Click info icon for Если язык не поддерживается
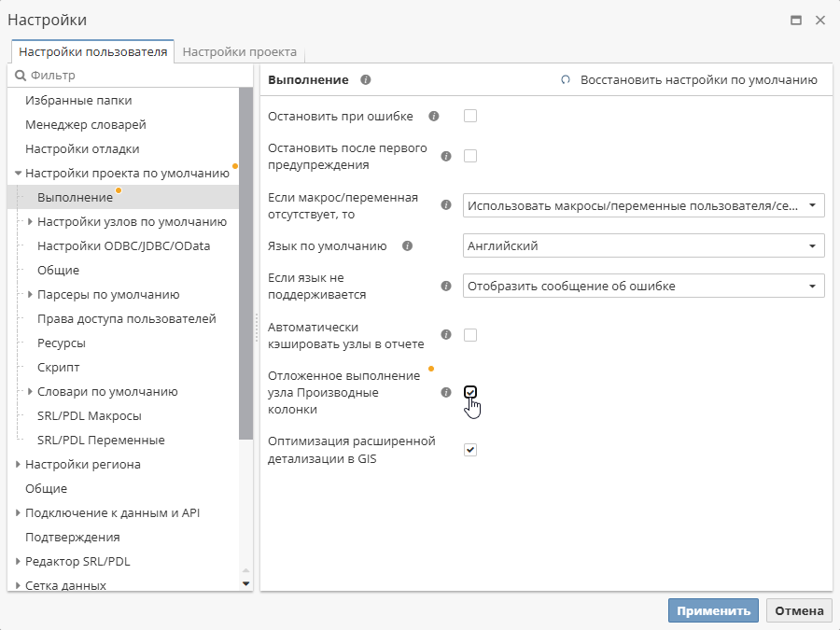The width and height of the screenshot is (840, 630). click(x=446, y=287)
